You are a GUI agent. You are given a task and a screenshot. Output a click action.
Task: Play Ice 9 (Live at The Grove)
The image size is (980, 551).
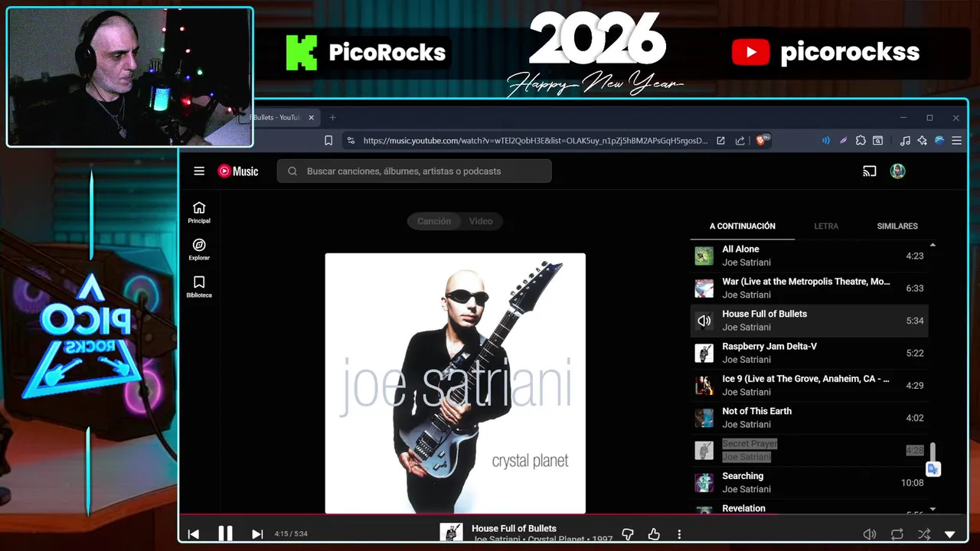[809, 386]
